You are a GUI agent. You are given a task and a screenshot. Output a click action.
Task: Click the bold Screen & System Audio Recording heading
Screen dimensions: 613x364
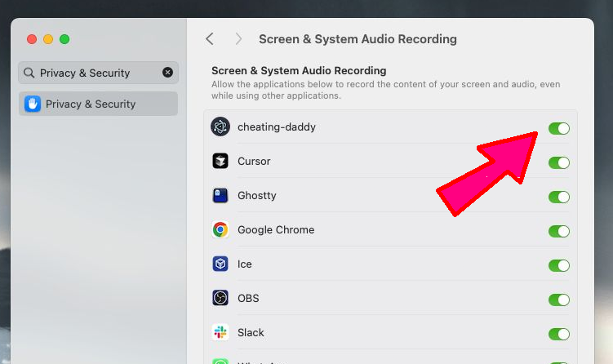[299, 71]
